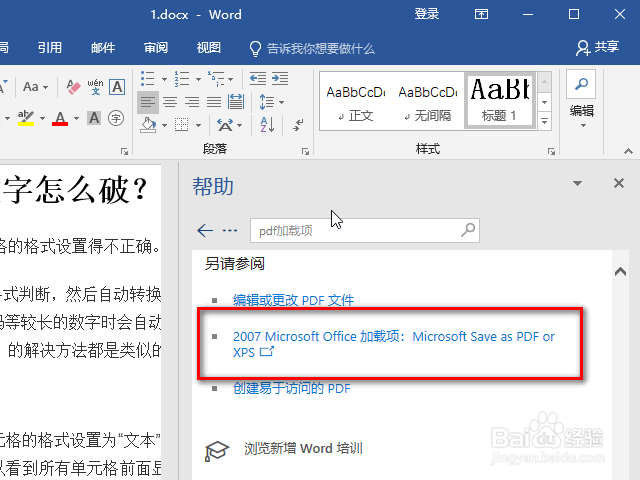Apply bulleted list formatting

click(x=147, y=78)
